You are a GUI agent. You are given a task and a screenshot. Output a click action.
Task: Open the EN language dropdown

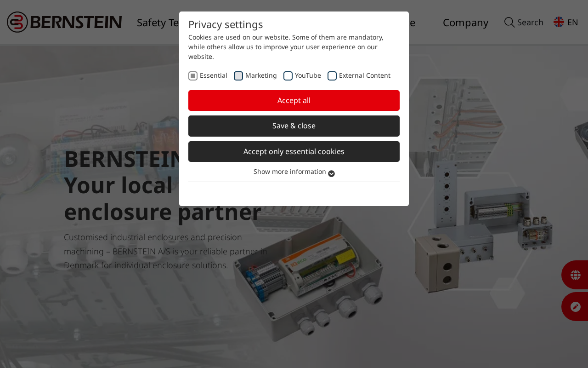pyautogui.click(x=566, y=22)
